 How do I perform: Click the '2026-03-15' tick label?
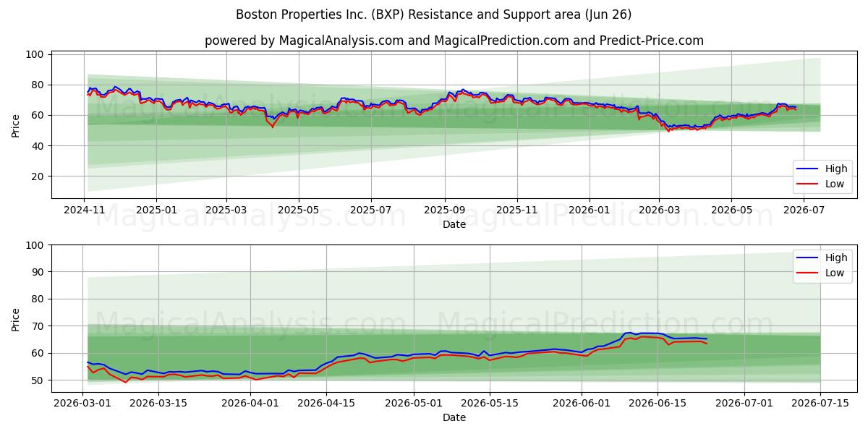tap(158, 403)
